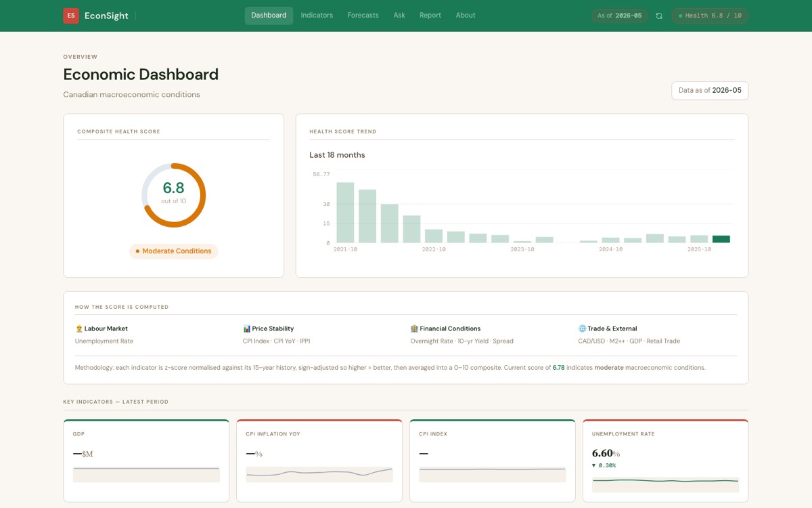Image resolution: width=812 pixels, height=508 pixels.
Task: Click the Labour Market worker emoji icon
Action: coord(79,329)
